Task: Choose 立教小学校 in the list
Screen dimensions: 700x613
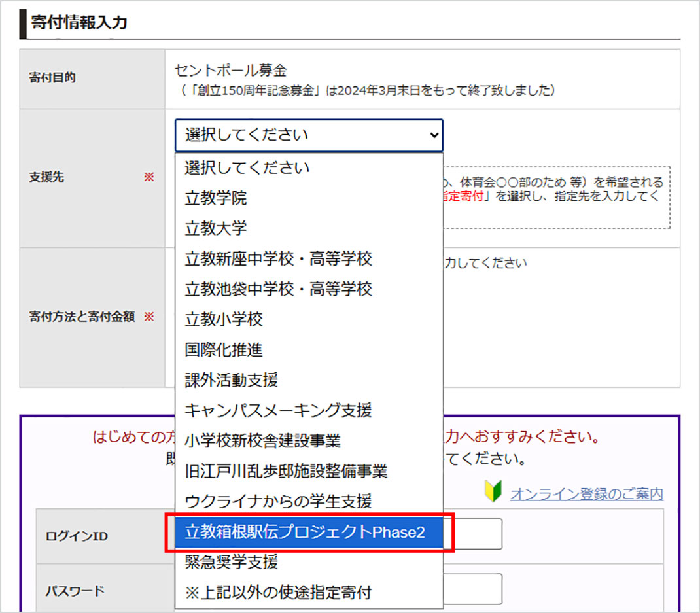Action: point(224,319)
